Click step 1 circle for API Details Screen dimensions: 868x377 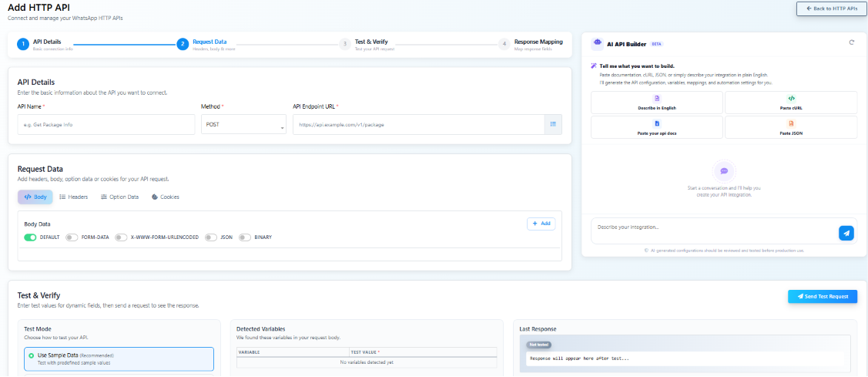pyautogui.click(x=22, y=45)
